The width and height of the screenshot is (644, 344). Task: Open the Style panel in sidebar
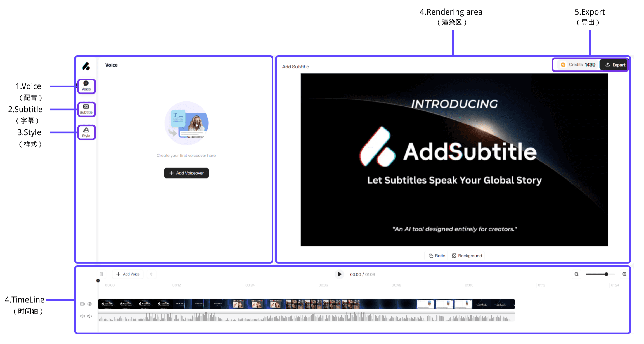86,132
